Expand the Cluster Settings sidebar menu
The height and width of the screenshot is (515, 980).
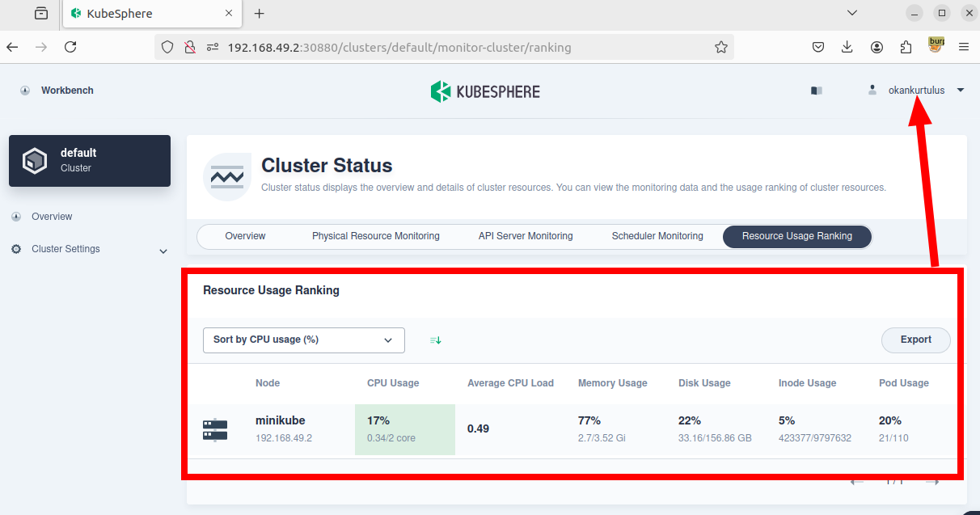[x=89, y=250]
